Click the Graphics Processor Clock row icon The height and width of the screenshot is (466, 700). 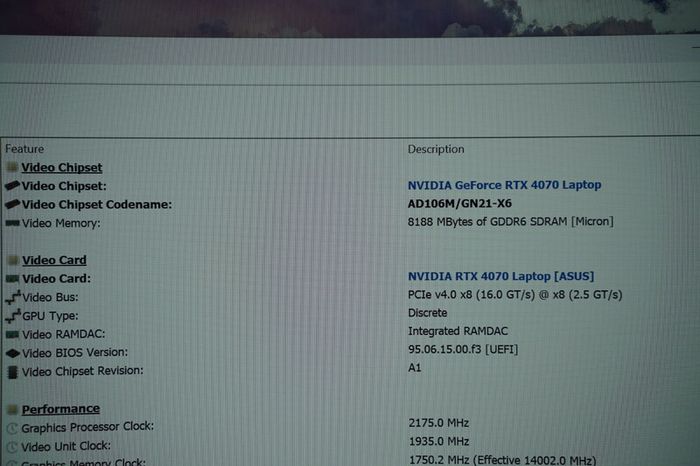coord(12,428)
